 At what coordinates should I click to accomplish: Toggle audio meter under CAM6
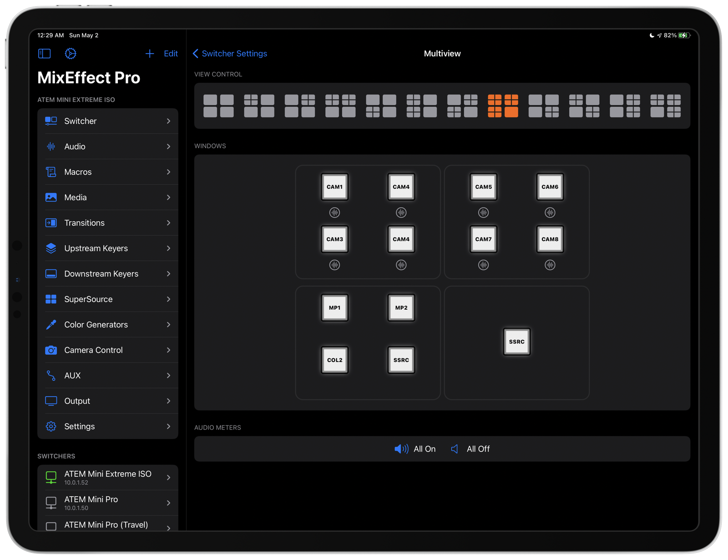pyautogui.click(x=550, y=212)
